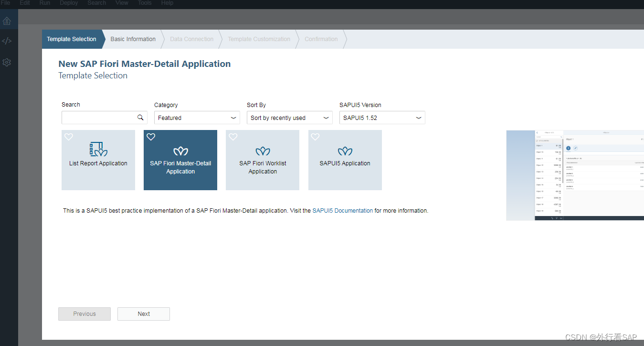This screenshot has width=644, height=346.
Task: Open the Help menu
Action: (x=167, y=3)
